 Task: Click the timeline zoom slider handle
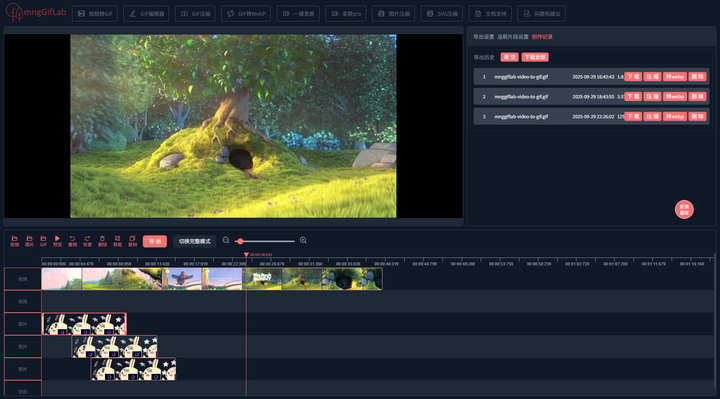pyautogui.click(x=240, y=241)
